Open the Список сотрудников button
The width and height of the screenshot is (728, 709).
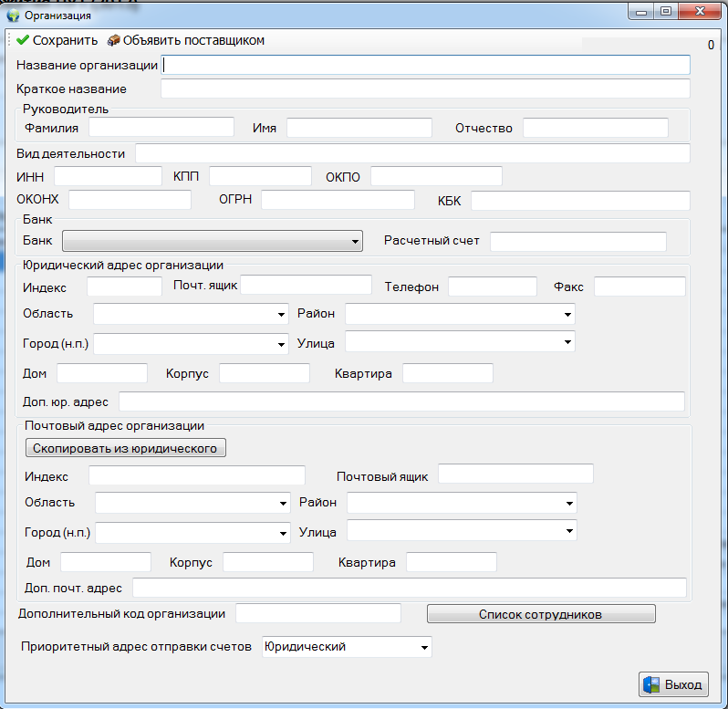point(540,614)
